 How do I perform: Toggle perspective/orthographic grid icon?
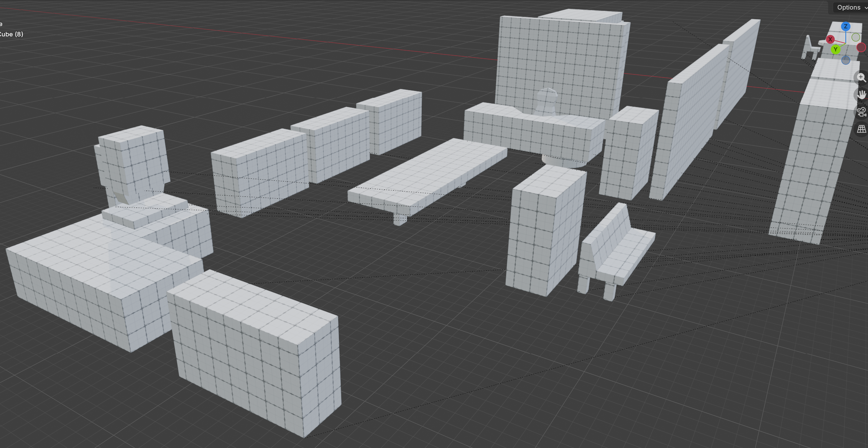coord(861,129)
